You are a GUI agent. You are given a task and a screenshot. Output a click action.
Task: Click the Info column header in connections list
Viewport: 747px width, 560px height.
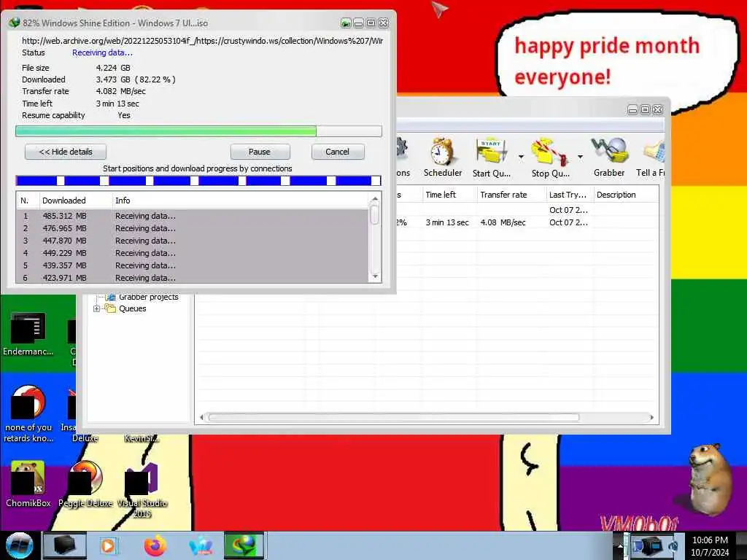tap(241, 201)
